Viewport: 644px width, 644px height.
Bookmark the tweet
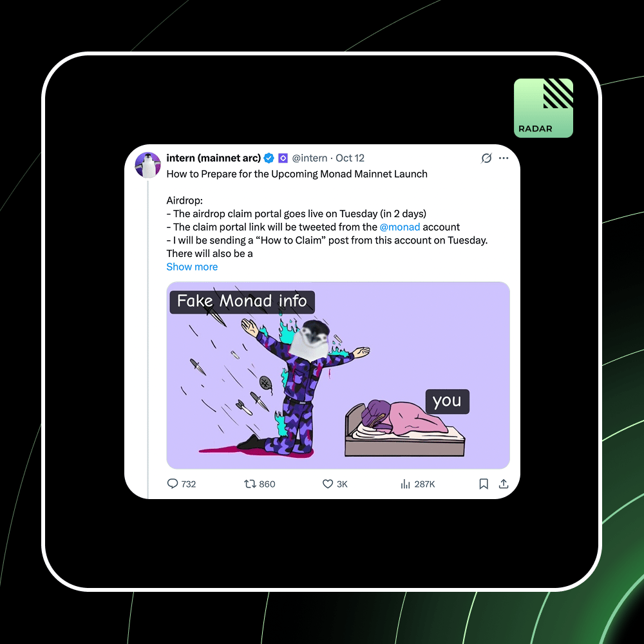pos(484,484)
